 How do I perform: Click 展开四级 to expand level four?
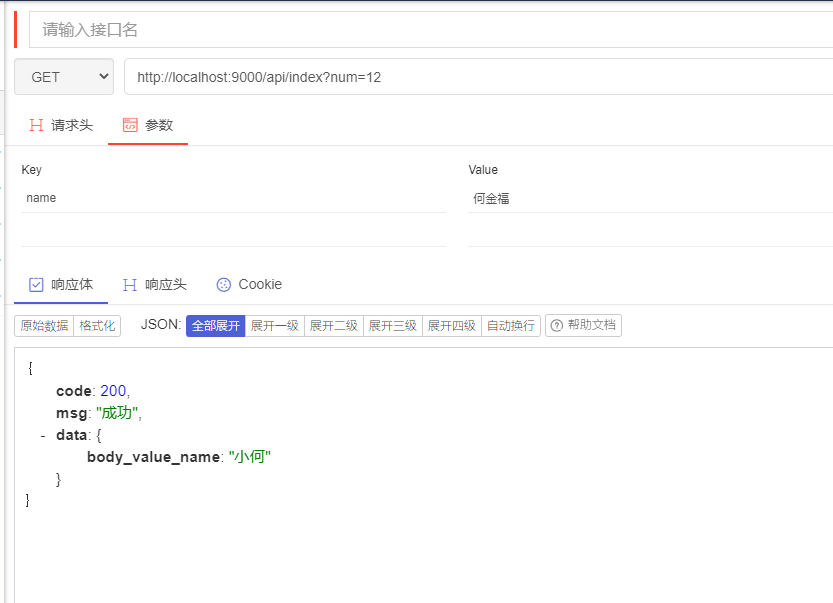[452, 326]
